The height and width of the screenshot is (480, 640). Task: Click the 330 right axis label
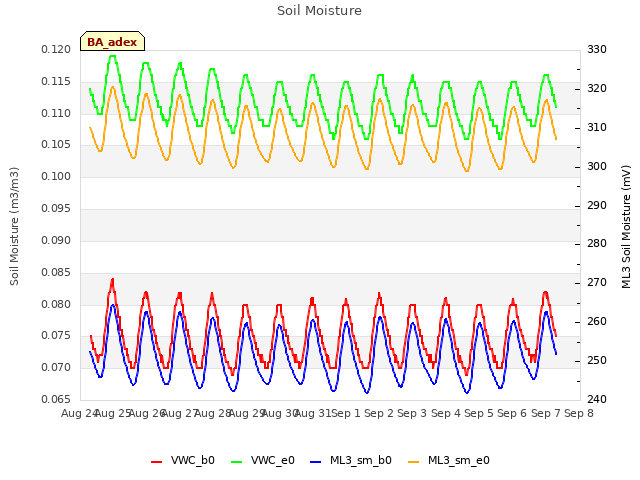click(x=597, y=49)
